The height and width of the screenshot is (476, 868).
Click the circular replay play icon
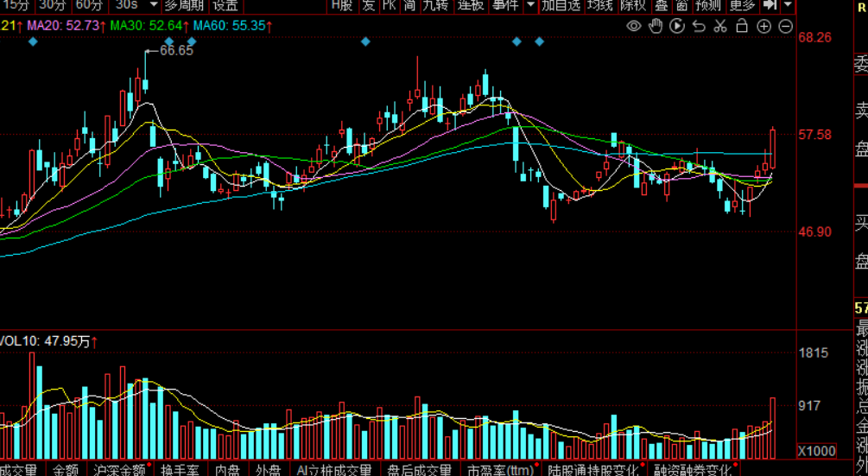677,26
